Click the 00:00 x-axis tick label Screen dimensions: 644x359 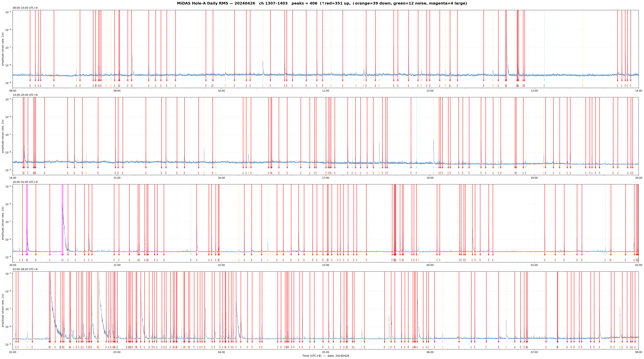click(x=430, y=265)
